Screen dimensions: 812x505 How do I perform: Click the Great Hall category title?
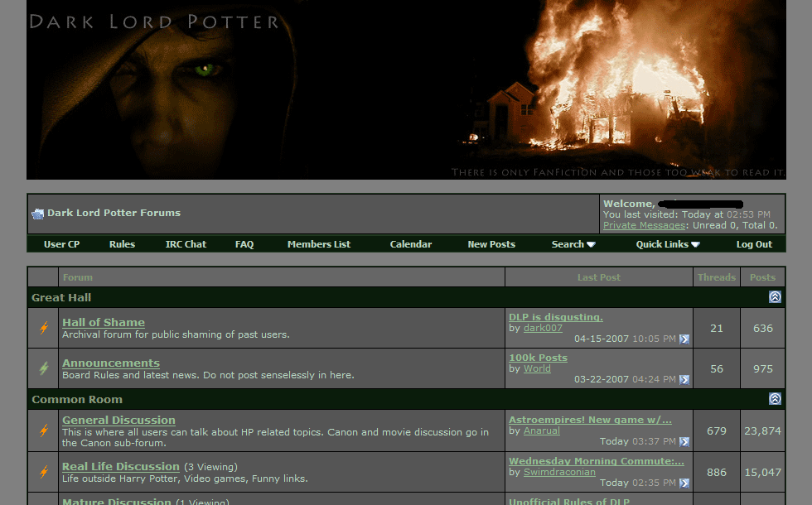(x=61, y=297)
